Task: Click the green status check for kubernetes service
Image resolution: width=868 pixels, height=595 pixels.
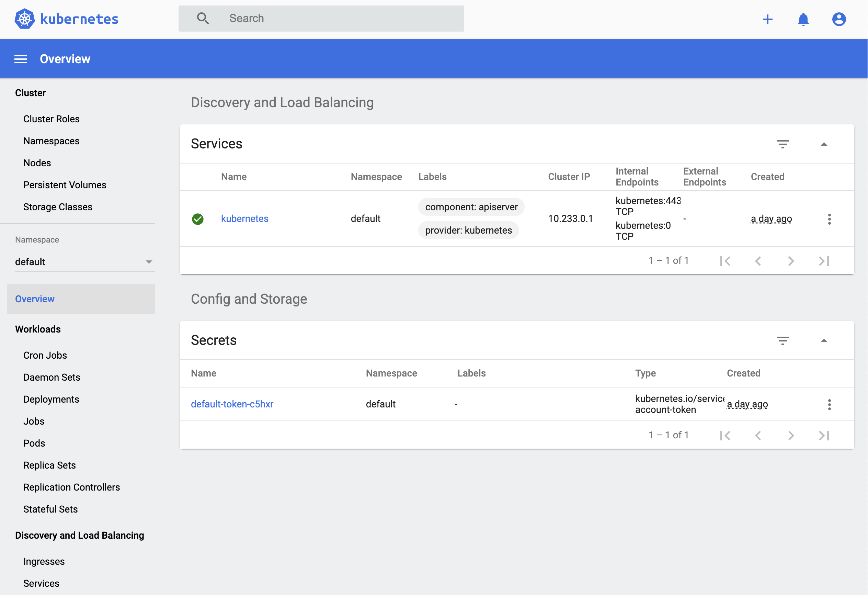Action: [x=197, y=219]
